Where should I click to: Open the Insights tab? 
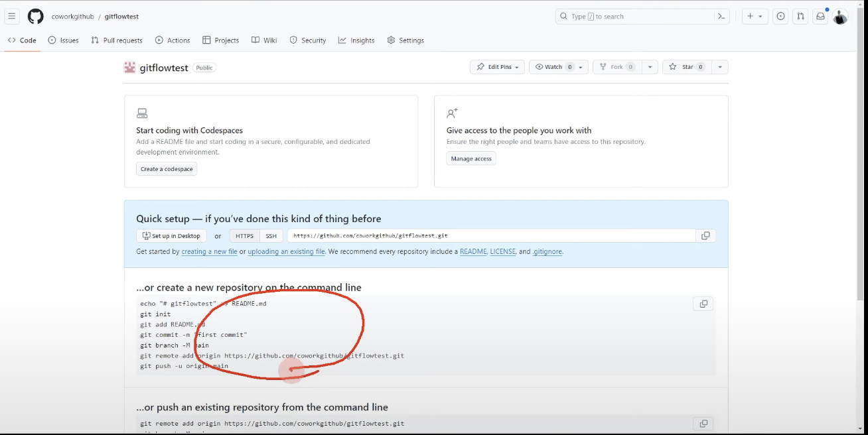[356, 40]
